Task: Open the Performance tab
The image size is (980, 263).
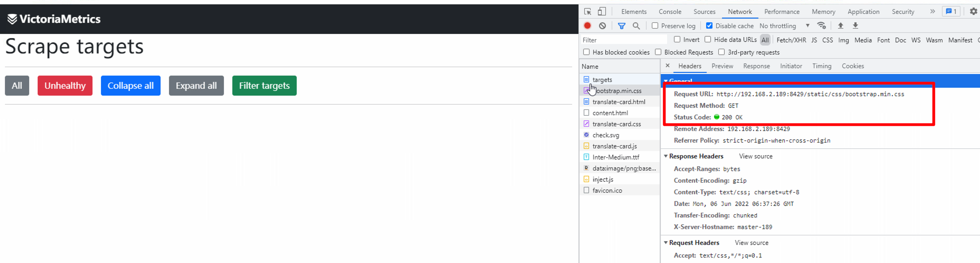Action: pos(782,11)
